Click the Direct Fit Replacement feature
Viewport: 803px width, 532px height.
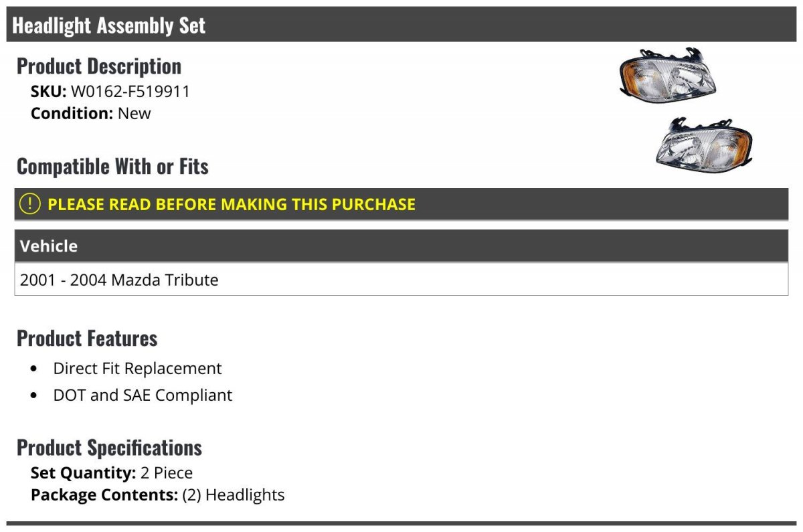pyautogui.click(x=137, y=368)
